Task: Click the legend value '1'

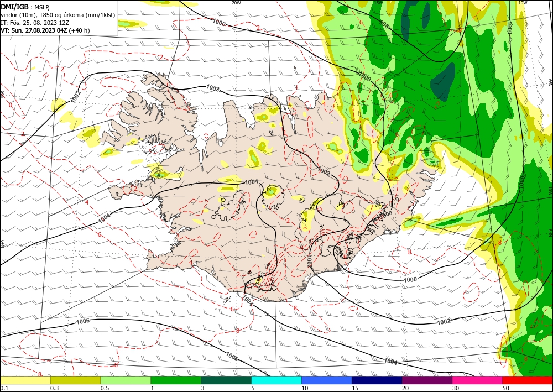Action: point(153,388)
